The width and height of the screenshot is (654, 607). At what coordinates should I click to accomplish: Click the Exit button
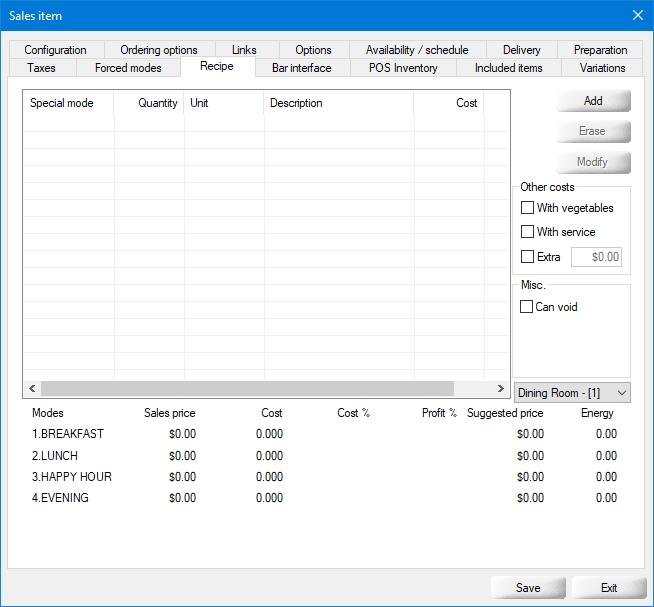[608, 588]
